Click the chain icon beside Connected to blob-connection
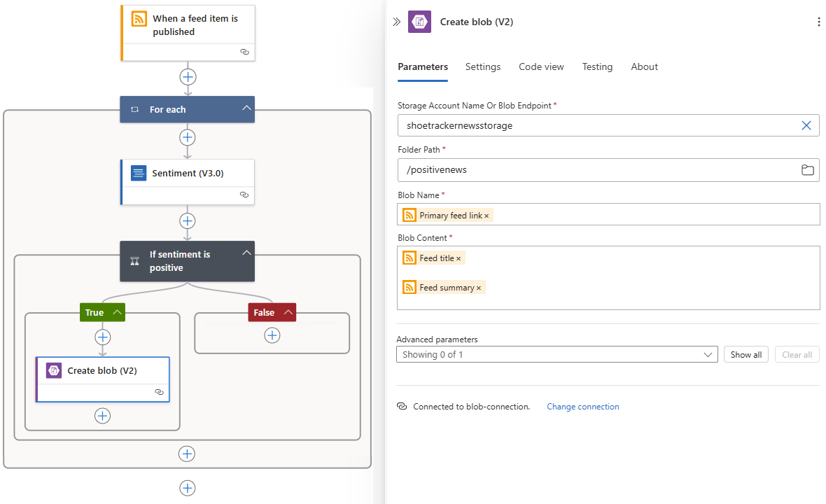 coord(401,406)
